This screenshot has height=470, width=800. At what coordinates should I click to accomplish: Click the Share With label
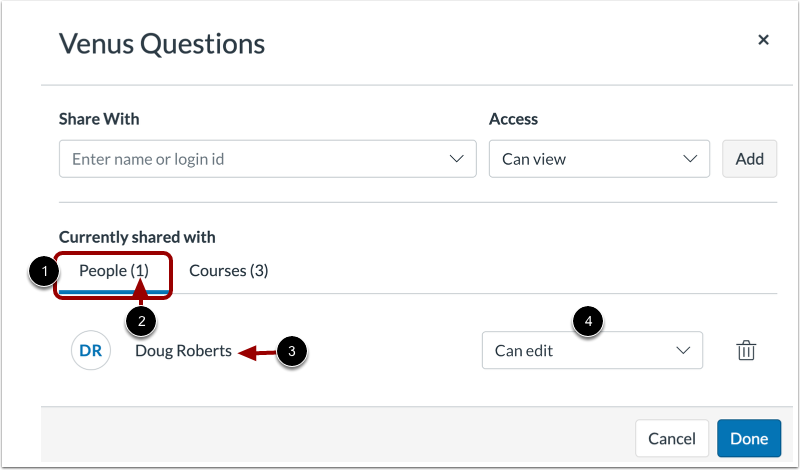99,119
